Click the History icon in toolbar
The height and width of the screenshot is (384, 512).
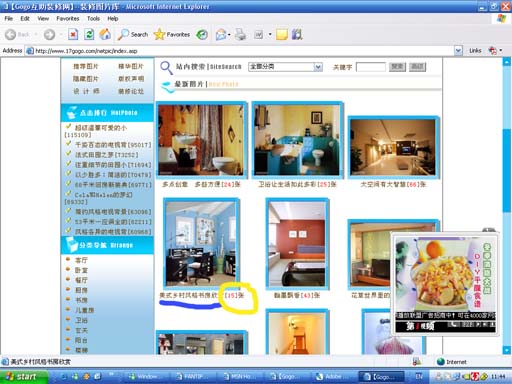pyautogui.click(x=202, y=35)
